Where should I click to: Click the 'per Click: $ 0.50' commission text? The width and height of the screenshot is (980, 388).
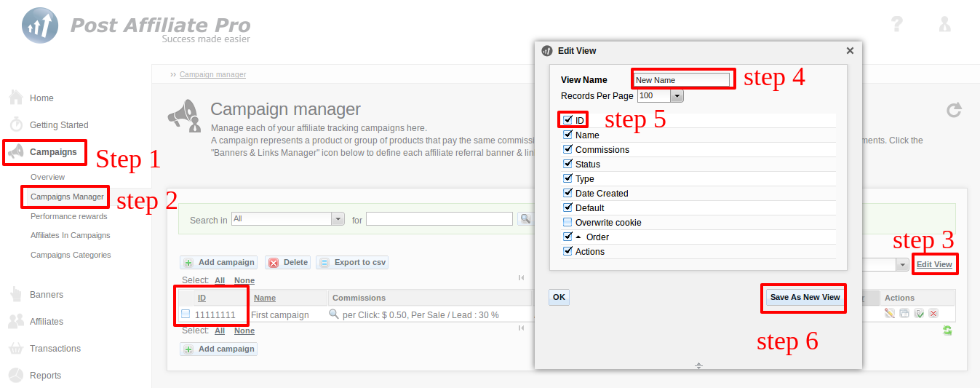pyautogui.click(x=375, y=315)
